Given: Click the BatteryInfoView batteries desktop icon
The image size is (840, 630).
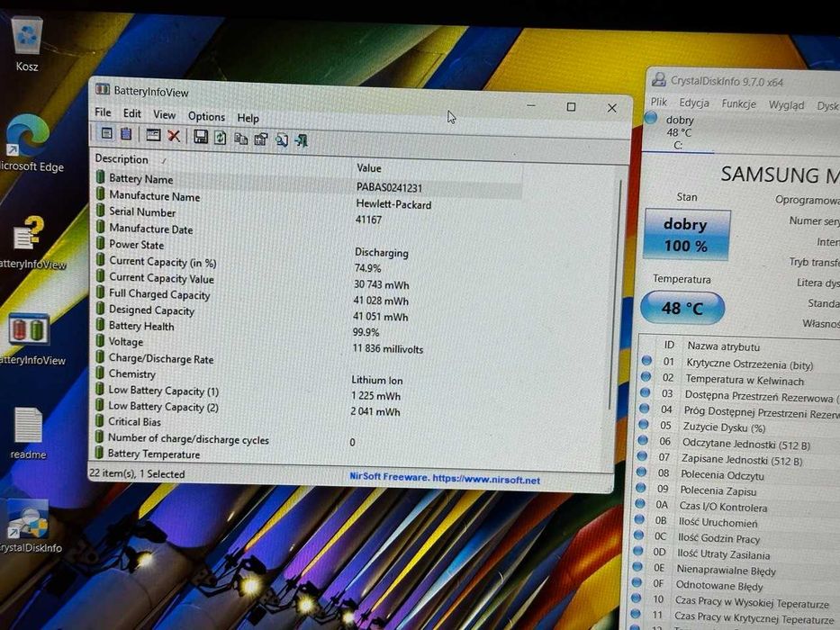Looking at the screenshot, I should pyautogui.click(x=30, y=339).
